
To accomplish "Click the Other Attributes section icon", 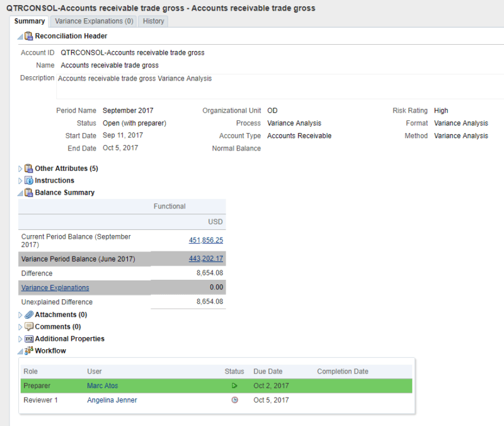I will point(28,168).
